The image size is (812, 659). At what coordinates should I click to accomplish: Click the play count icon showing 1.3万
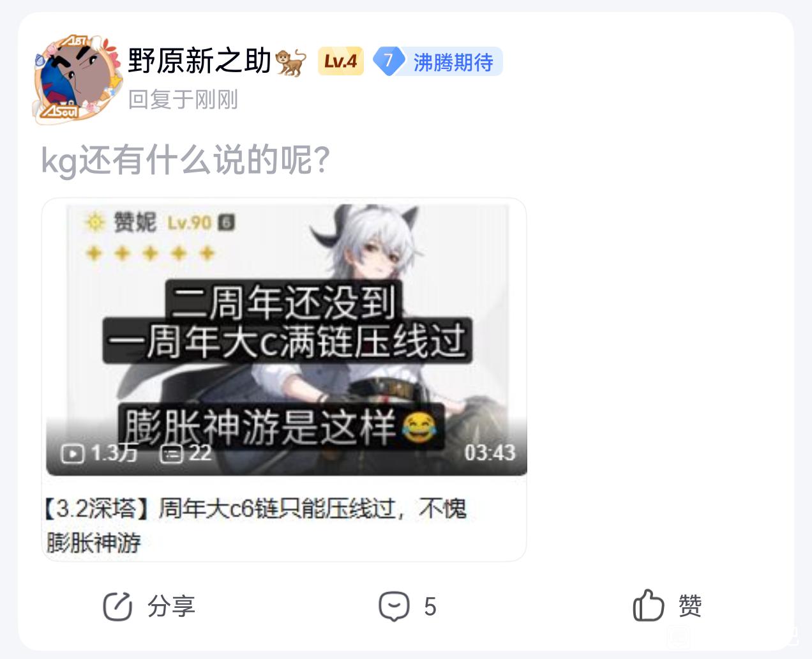coord(72,453)
